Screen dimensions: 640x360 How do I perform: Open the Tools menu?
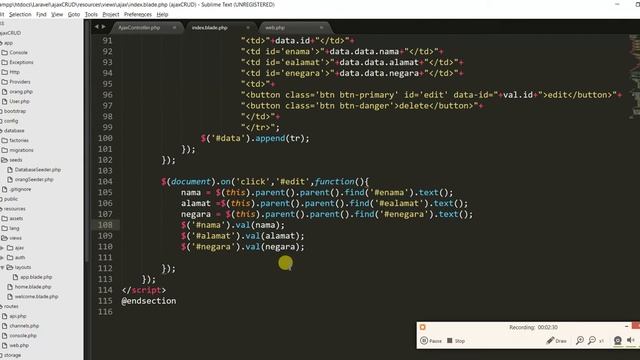click(x=91, y=14)
